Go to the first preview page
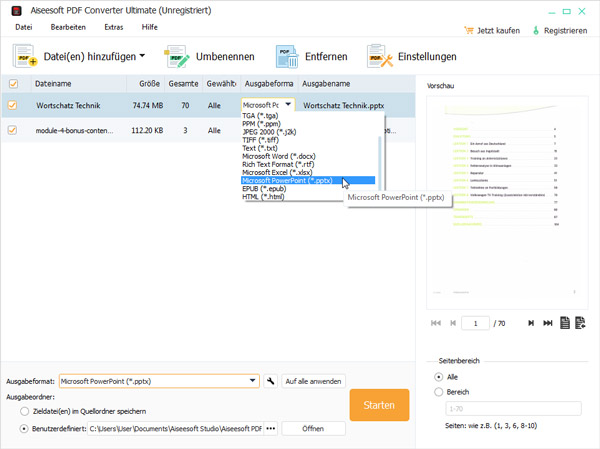This screenshot has width=600, height=449. (435, 323)
